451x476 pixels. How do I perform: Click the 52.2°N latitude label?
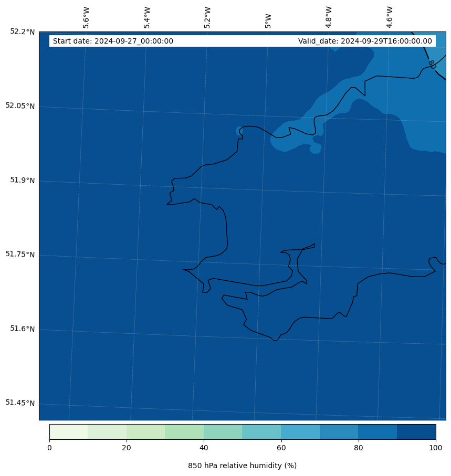23,31
